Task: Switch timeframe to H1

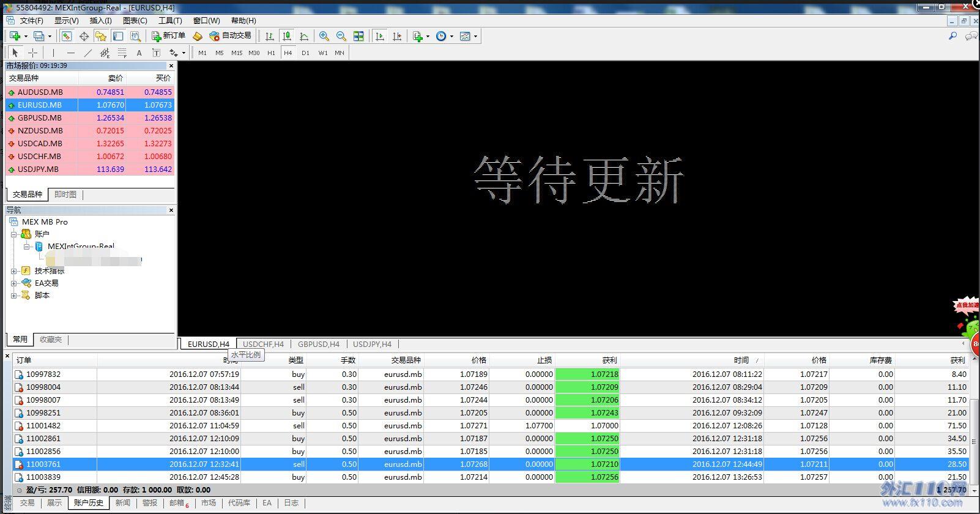Action: tap(271, 53)
